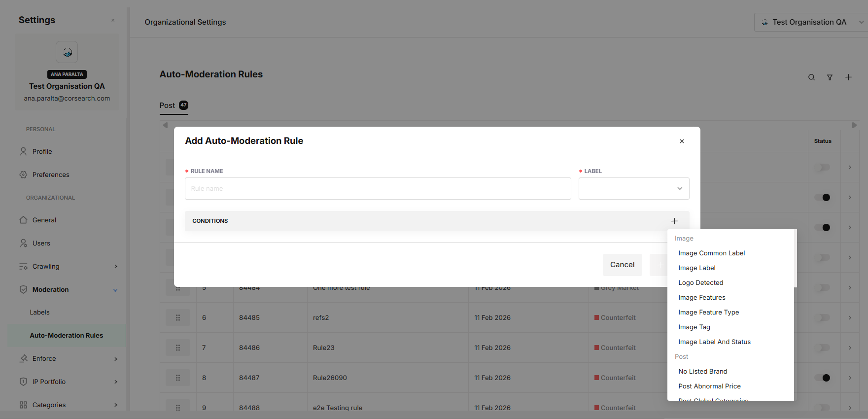868x419 pixels.
Task: Open the Profile settings page
Action: point(42,151)
